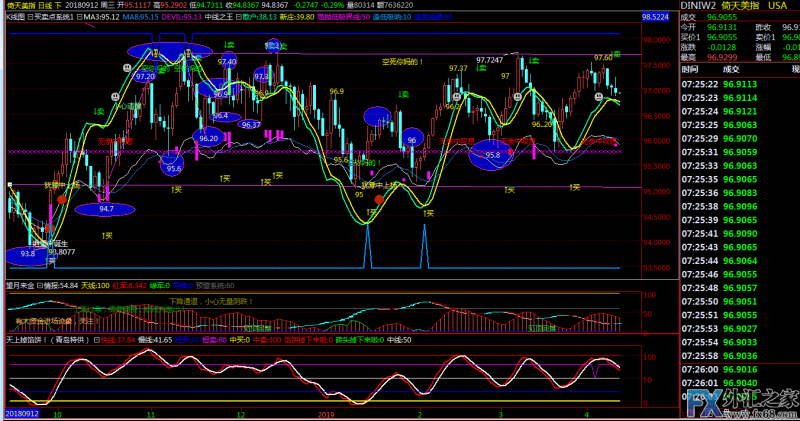The width and height of the screenshot is (800, 421).
Task: Select the 07:25:48 tick row
Action: pos(740,288)
